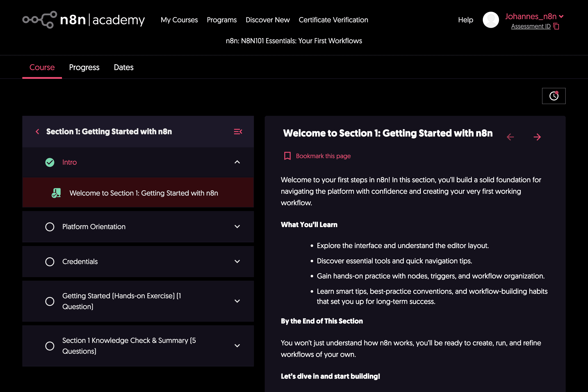Image resolution: width=588 pixels, height=392 pixels.
Task: Click the n8n academy logo
Action: [x=84, y=20]
